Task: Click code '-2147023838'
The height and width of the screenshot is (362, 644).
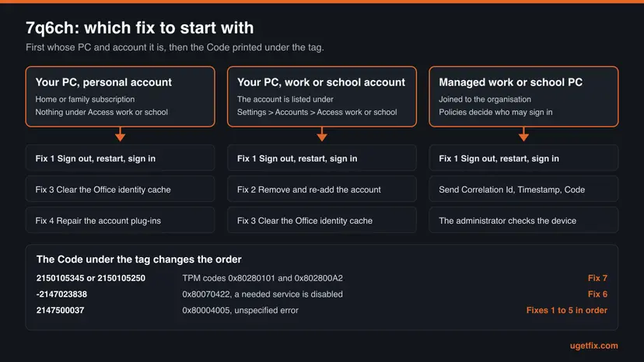Action: (61, 294)
